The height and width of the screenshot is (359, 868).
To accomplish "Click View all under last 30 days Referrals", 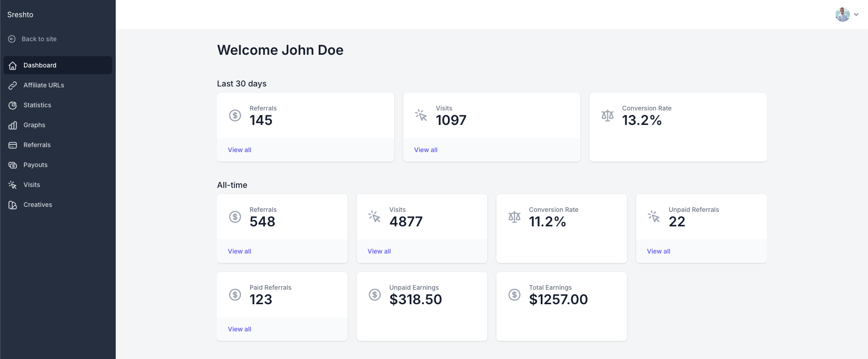I will [x=240, y=150].
